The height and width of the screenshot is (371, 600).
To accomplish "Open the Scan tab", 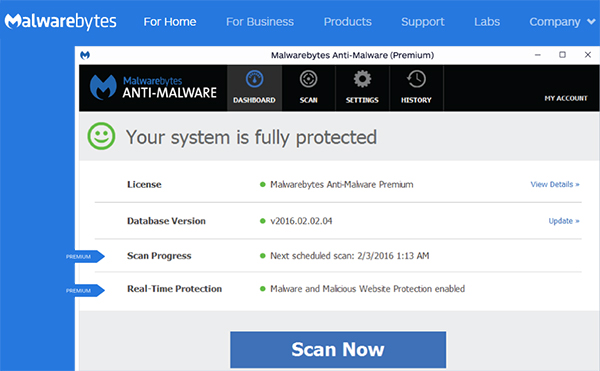I will pos(308,88).
